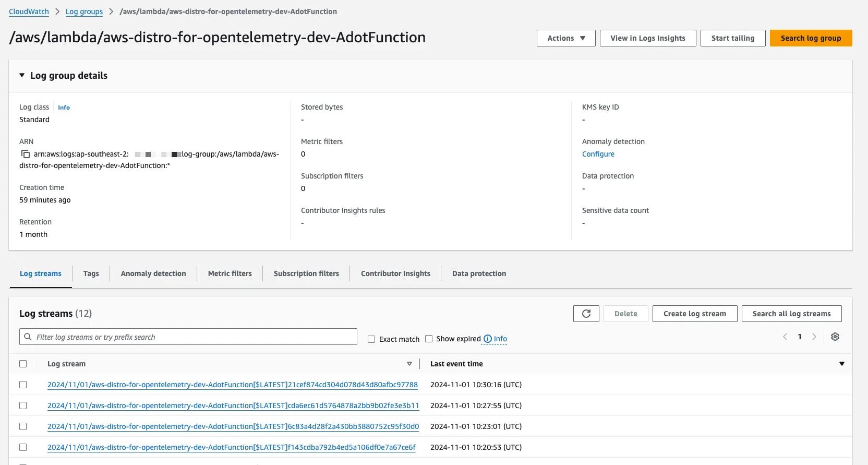Go to Log groups breadcrumb link
868x465 pixels.
click(x=84, y=11)
